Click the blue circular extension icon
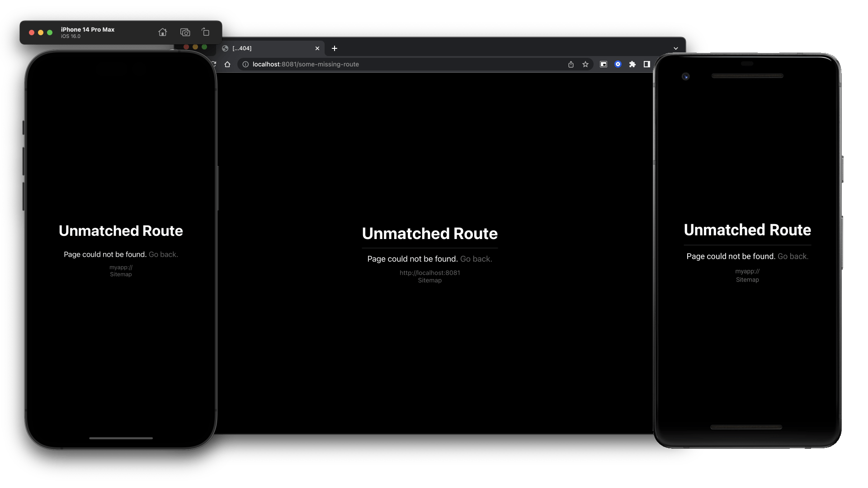This screenshot has width=868, height=488. pos(618,64)
